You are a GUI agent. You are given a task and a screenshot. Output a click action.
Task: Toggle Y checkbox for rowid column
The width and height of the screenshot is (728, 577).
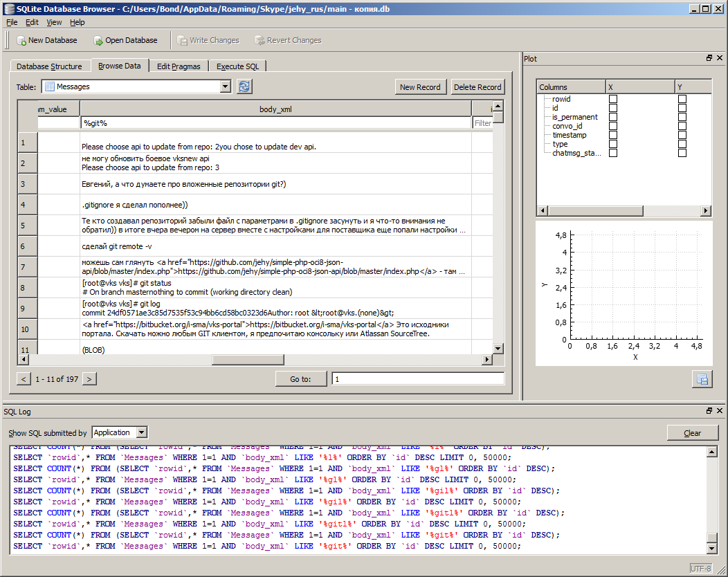[x=682, y=99]
